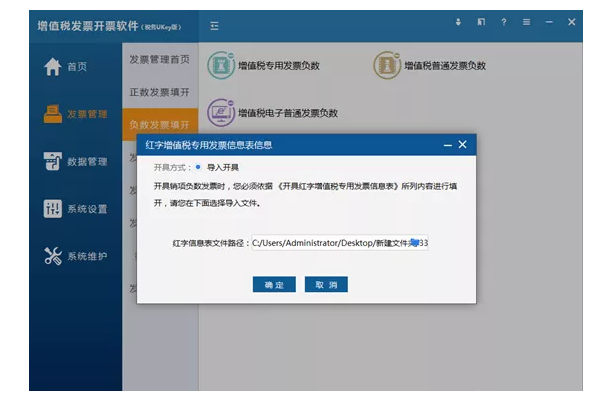The height and width of the screenshot is (396, 611).
Task: Click the skin/window icon in title bar
Action: click(x=481, y=22)
